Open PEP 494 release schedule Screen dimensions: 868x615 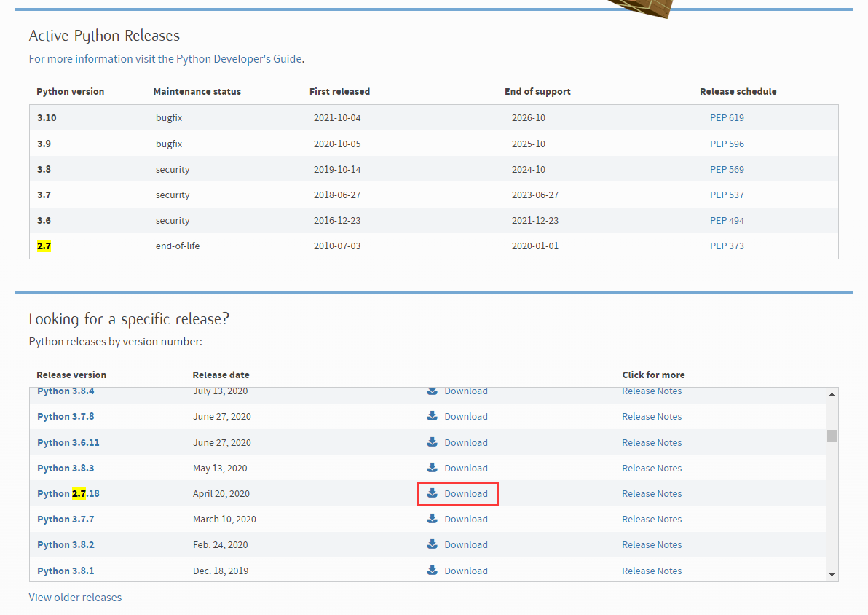pos(727,220)
